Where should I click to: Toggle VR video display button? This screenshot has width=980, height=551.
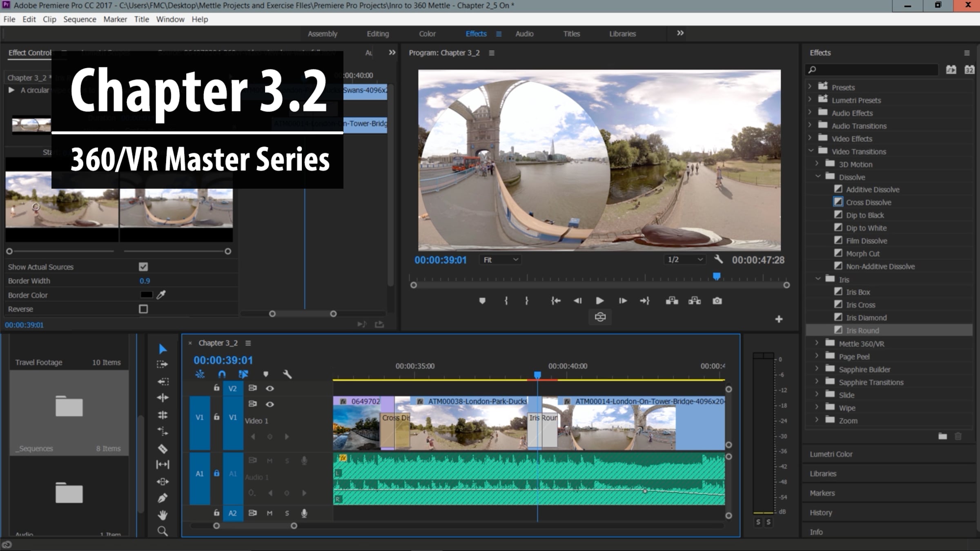(x=600, y=317)
